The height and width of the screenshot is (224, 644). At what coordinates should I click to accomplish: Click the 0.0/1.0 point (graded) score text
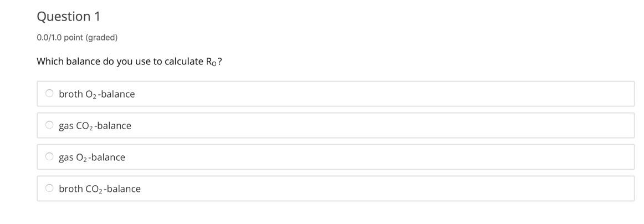77,38
